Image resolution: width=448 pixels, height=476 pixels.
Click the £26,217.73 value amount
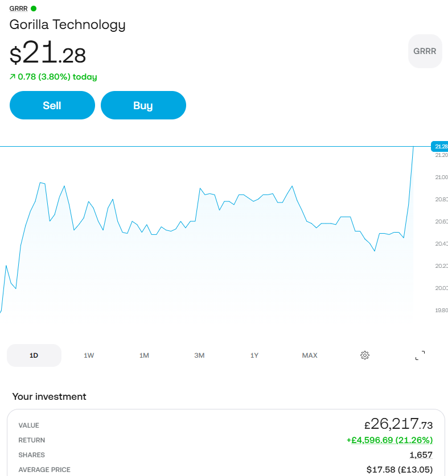click(398, 424)
